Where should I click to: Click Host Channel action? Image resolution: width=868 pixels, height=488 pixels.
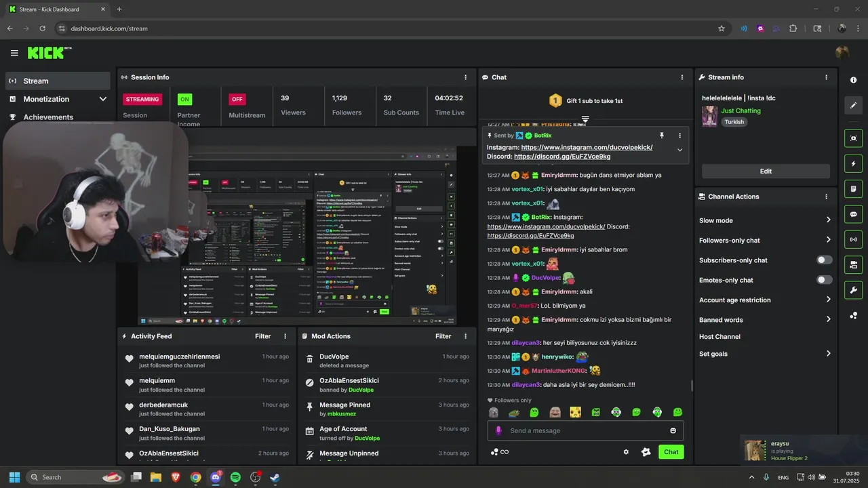tap(719, 337)
